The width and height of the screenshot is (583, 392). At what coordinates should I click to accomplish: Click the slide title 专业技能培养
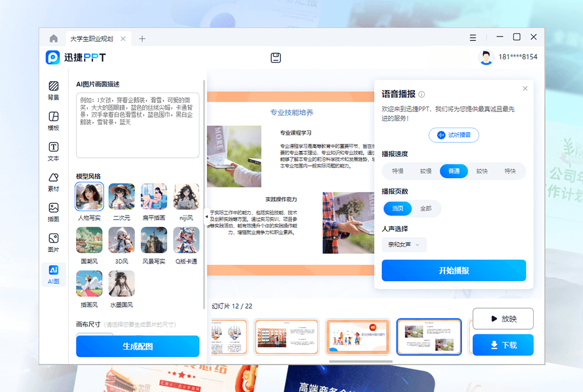coord(292,113)
